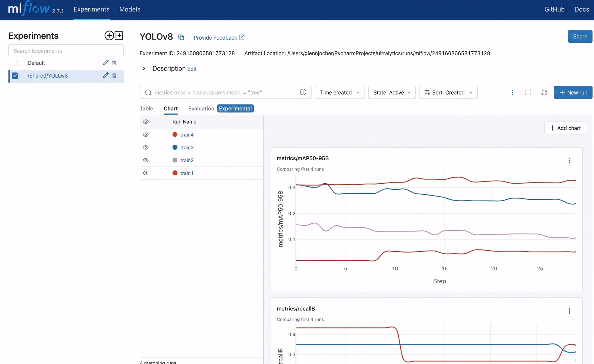The height and width of the screenshot is (364, 594).
Task: Go to the Experiments top navigation tab
Action: tap(92, 9)
